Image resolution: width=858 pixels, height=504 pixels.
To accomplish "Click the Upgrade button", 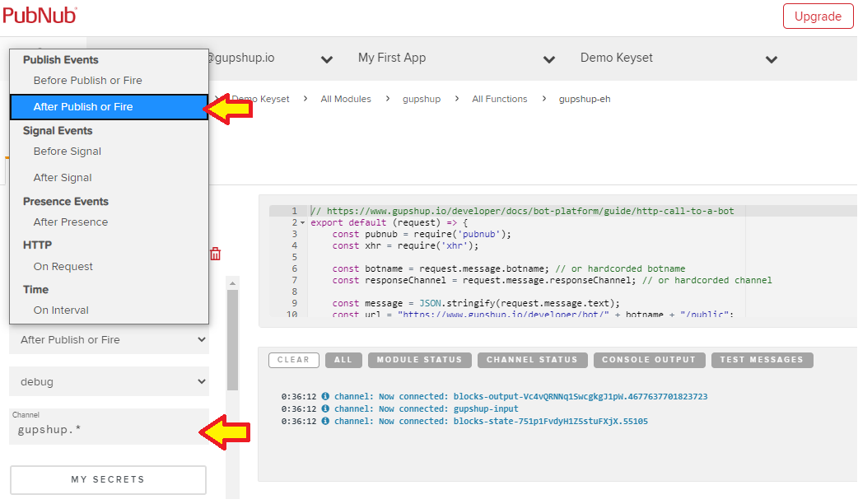I will (x=818, y=16).
